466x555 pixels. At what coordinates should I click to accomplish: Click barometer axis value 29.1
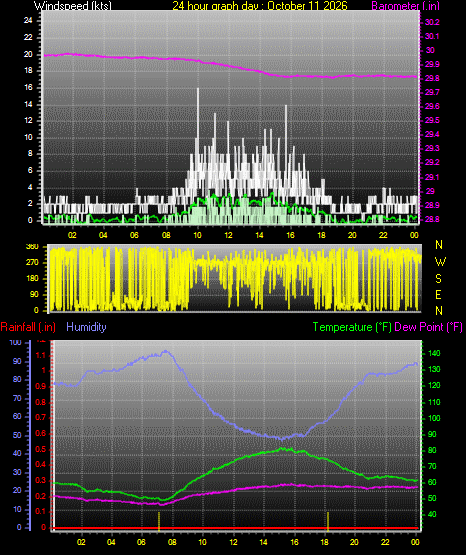tap(432, 177)
